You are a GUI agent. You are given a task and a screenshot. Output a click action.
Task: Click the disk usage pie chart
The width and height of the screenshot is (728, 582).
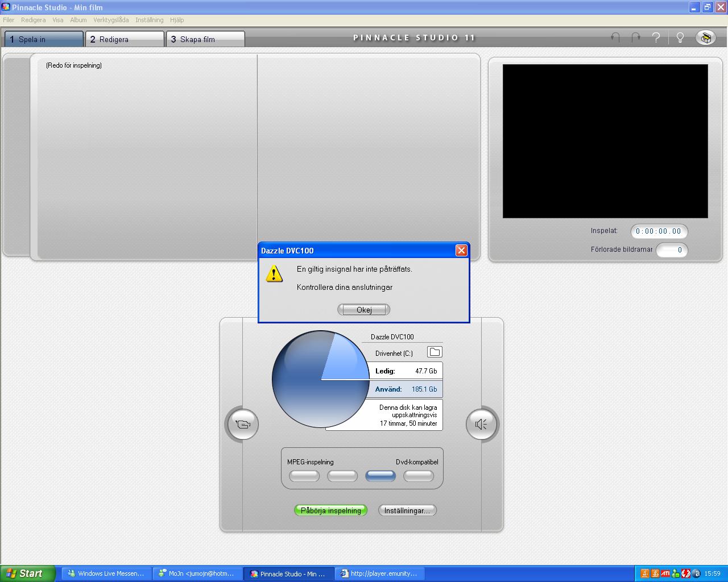tap(321, 379)
